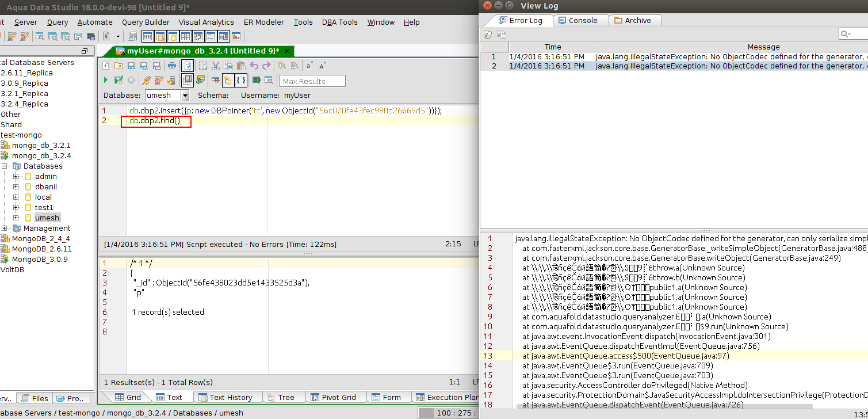Open the Automate menu
This screenshot has height=419, width=868.
pos(95,22)
